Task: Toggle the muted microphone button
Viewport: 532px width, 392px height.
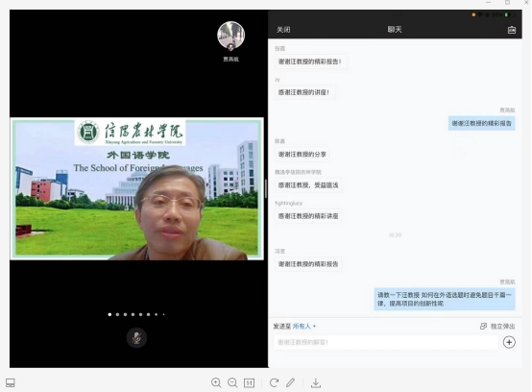Action: coord(136,338)
